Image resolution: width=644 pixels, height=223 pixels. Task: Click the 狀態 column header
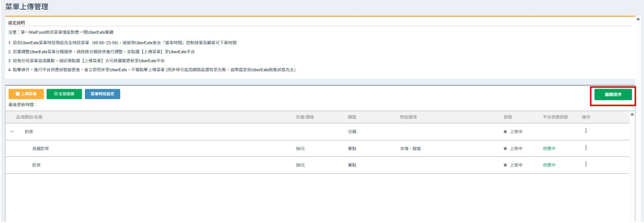pos(508,117)
